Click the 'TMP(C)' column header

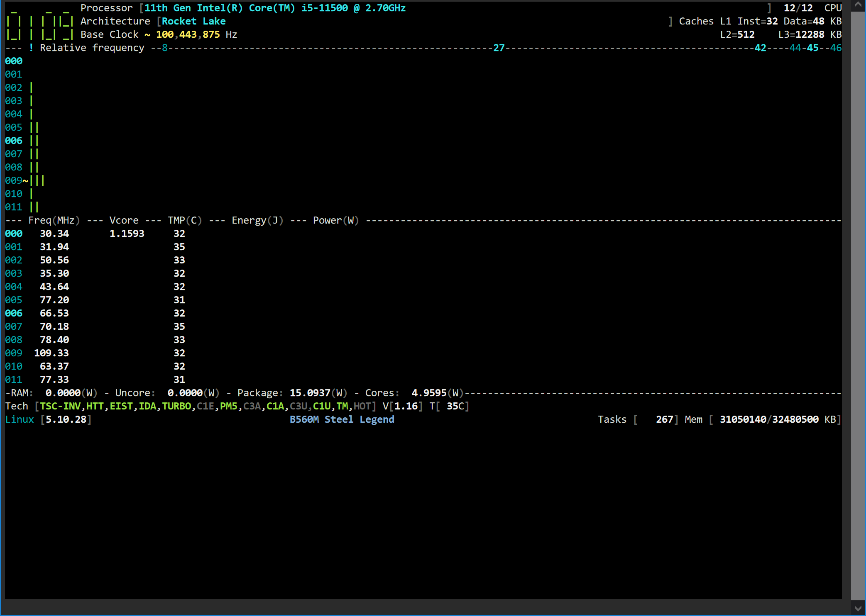pyautogui.click(x=185, y=220)
